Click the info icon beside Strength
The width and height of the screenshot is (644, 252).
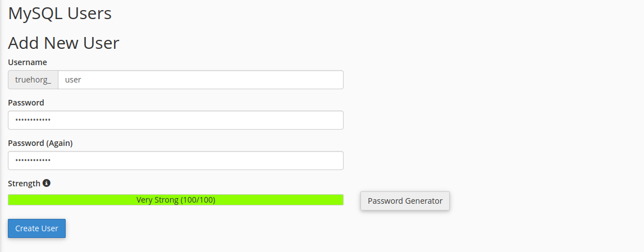point(47,183)
